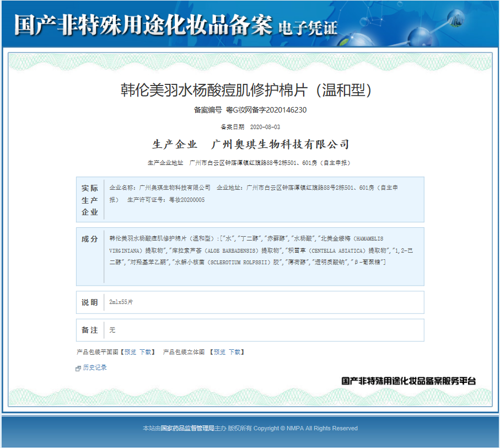Click the 成分 section label
500x448 pixels.
[x=90, y=239]
